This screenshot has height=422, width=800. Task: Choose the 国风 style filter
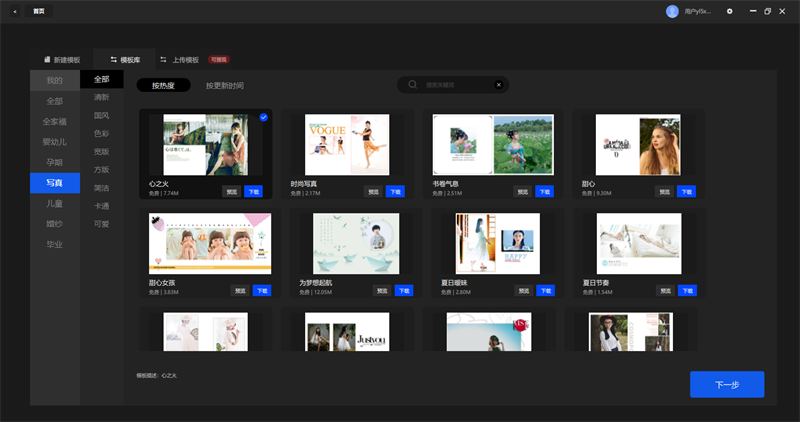(x=102, y=115)
